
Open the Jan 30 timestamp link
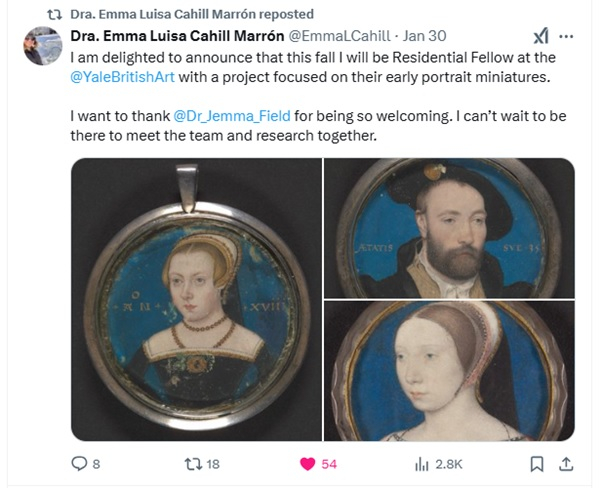[x=424, y=36]
